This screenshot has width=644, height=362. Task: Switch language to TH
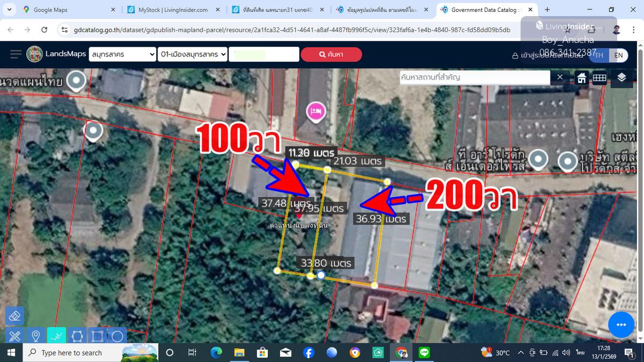pyautogui.click(x=599, y=55)
